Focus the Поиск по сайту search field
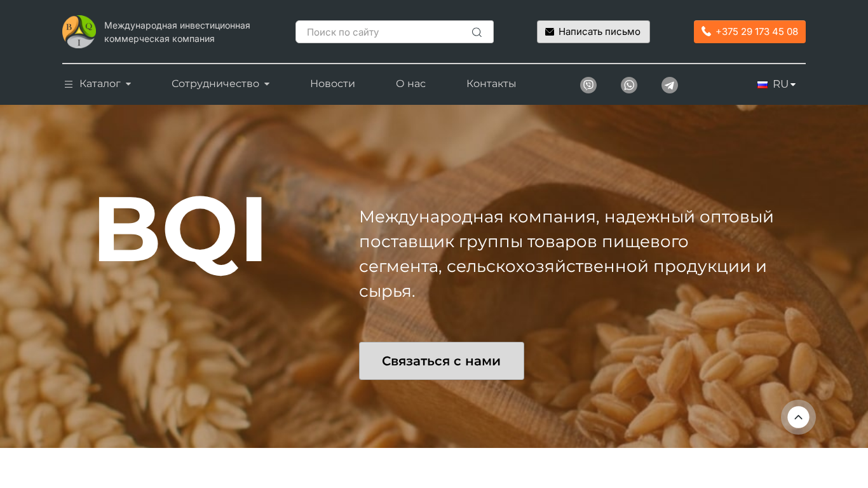 point(395,32)
